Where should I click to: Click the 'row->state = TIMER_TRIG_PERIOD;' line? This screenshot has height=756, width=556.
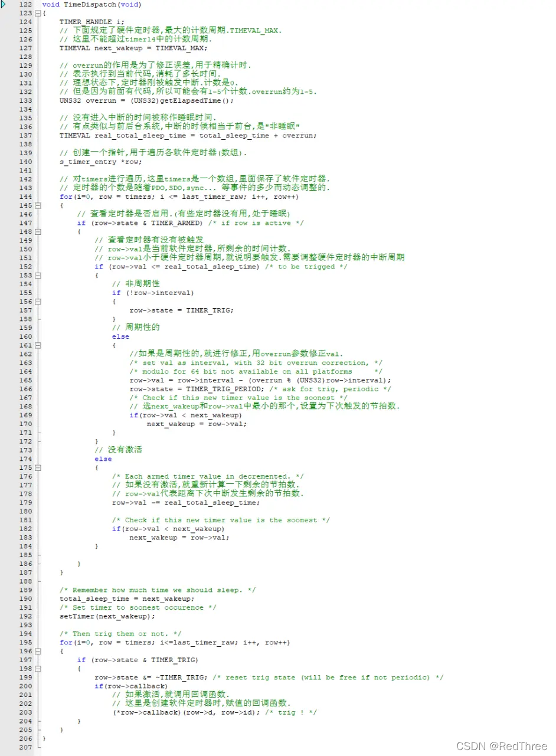click(197, 389)
